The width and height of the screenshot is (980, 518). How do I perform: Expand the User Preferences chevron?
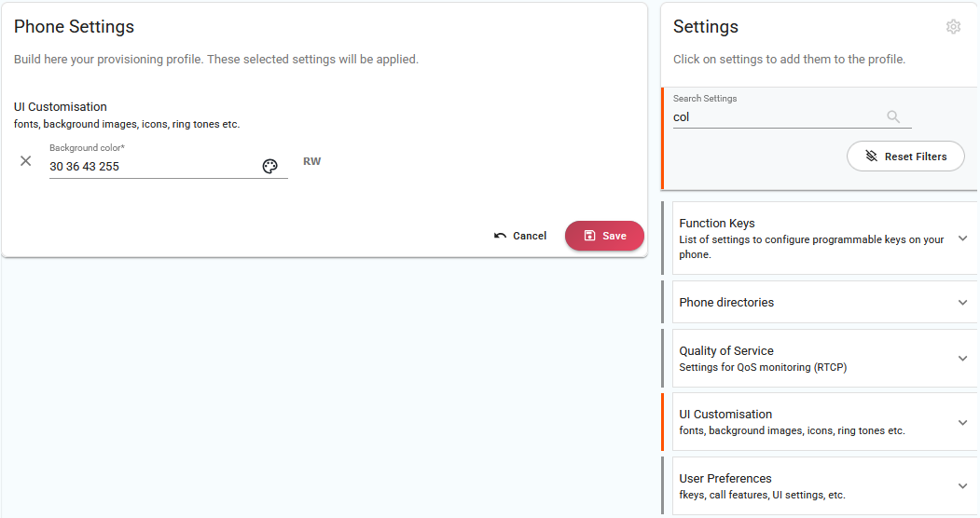tap(962, 486)
